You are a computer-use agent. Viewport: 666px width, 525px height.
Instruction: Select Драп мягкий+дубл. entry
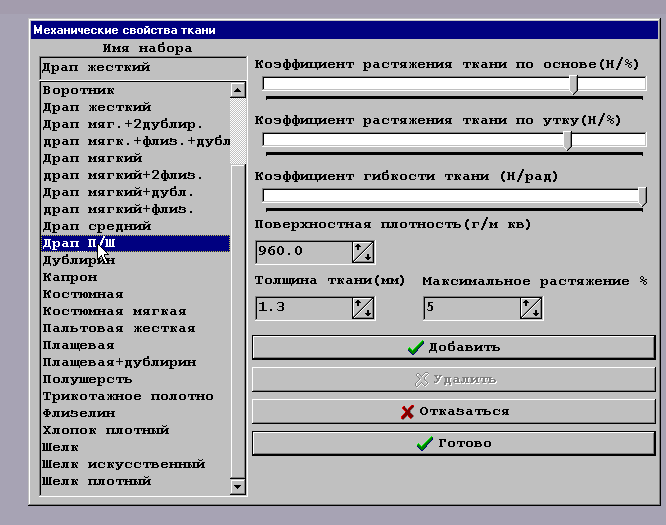point(135,192)
